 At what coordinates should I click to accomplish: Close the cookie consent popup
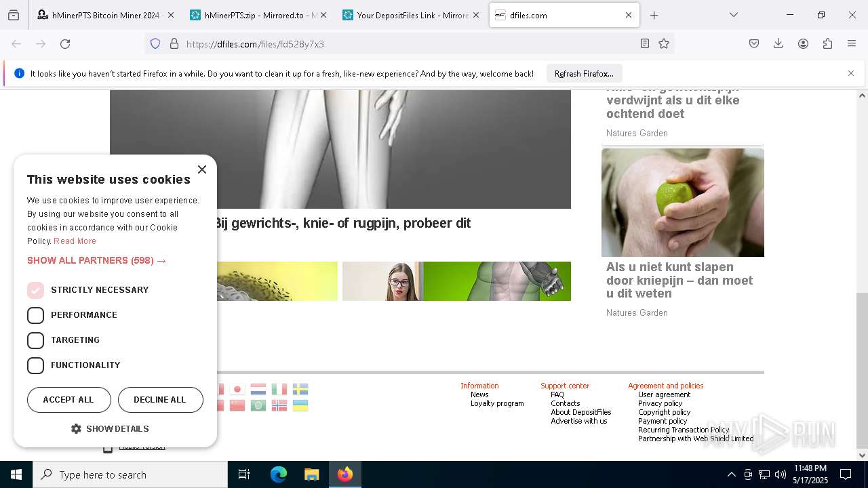pyautogui.click(x=202, y=169)
